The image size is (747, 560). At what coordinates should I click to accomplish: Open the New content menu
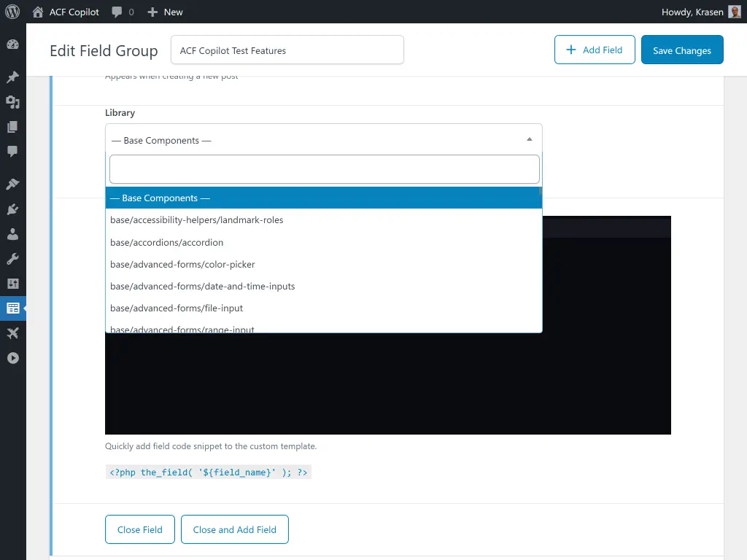pos(164,12)
